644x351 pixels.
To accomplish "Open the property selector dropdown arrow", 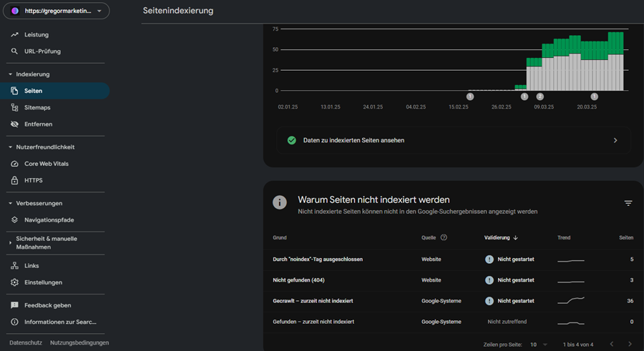I will [99, 11].
